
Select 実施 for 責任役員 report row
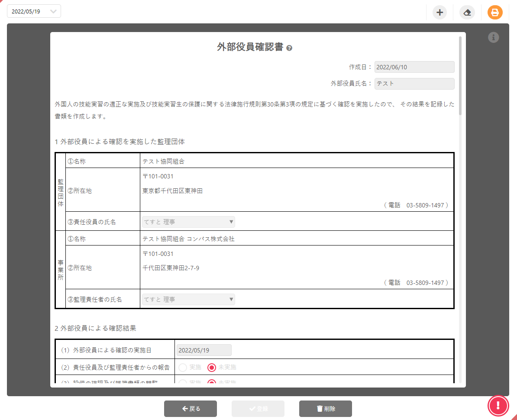tap(183, 367)
